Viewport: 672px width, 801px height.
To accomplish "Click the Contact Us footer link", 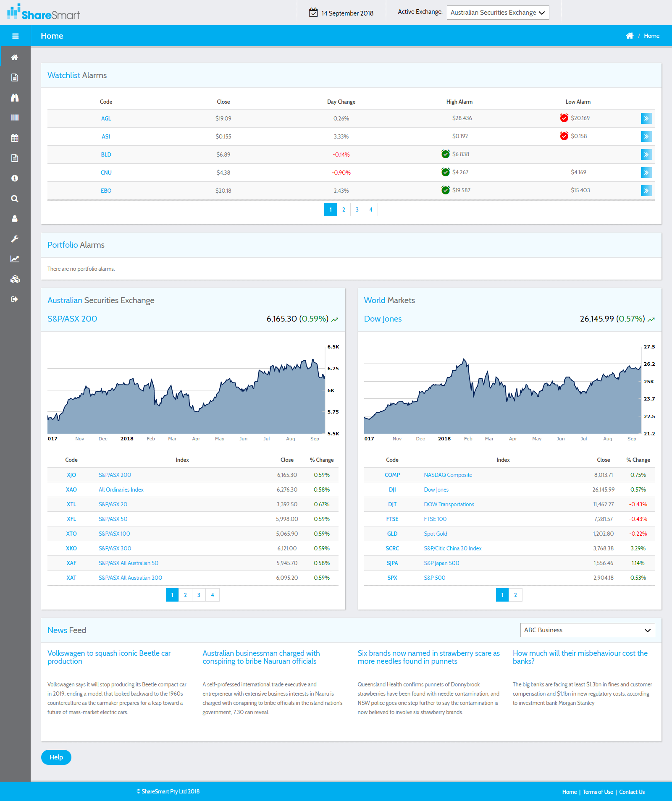I will coord(632,792).
